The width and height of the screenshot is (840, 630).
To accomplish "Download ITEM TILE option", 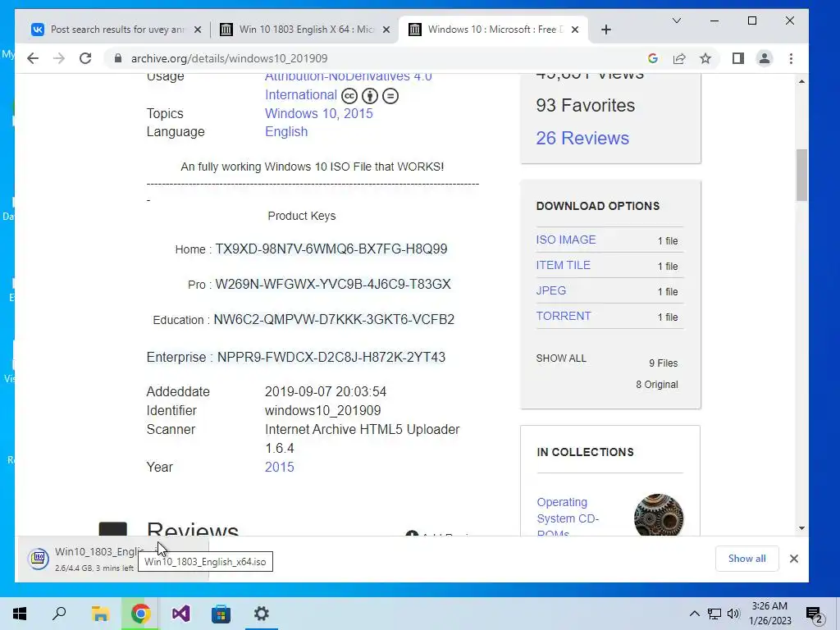I will tap(563, 265).
